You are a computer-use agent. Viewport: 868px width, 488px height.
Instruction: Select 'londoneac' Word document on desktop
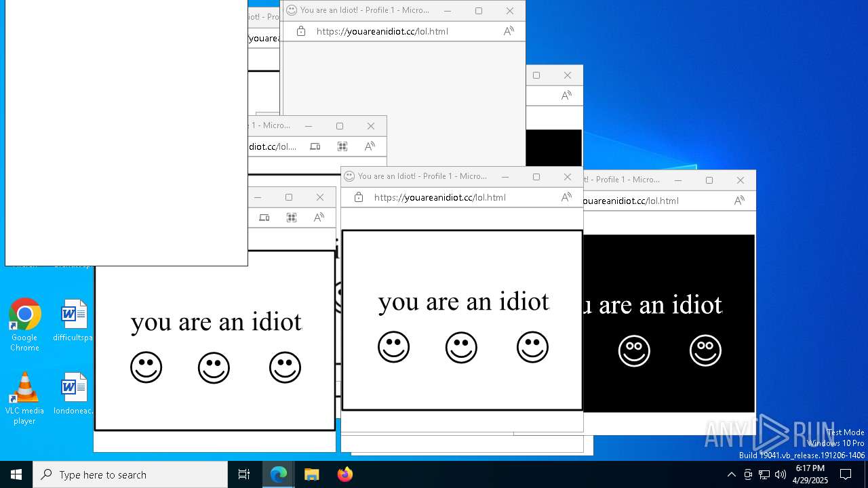[x=73, y=394]
